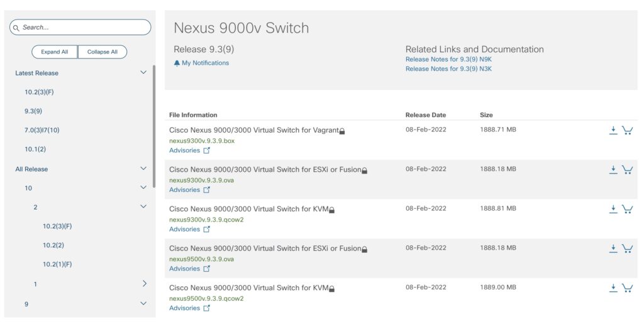Click the 1888.71 MB size value
644x324 pixels.
point(498,130)
